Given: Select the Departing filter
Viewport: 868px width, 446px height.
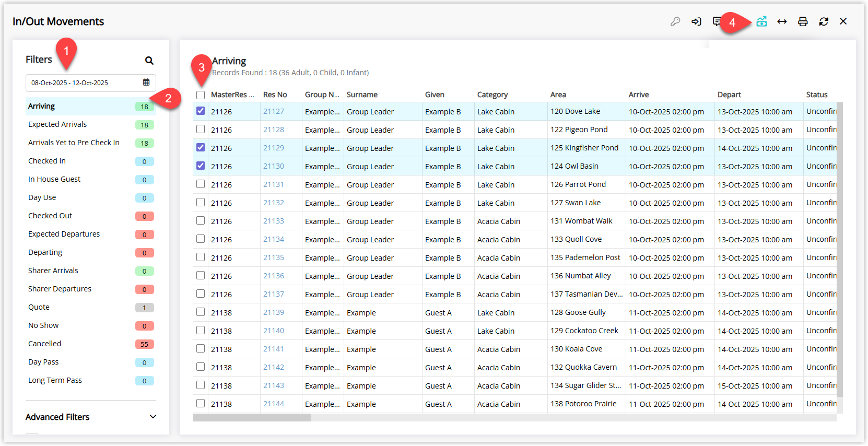Looking at the screenshot, I should click(91, 253).
